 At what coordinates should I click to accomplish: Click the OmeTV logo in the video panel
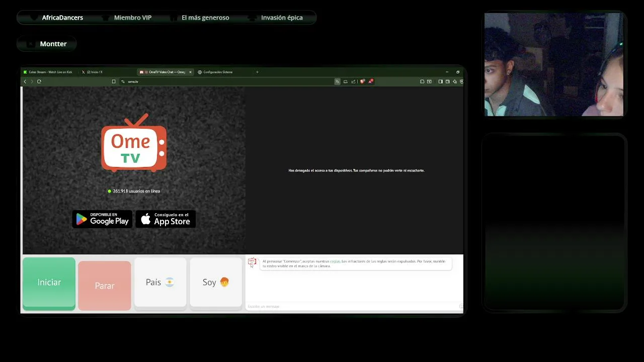pyautogui.click(x=134, y=143)
